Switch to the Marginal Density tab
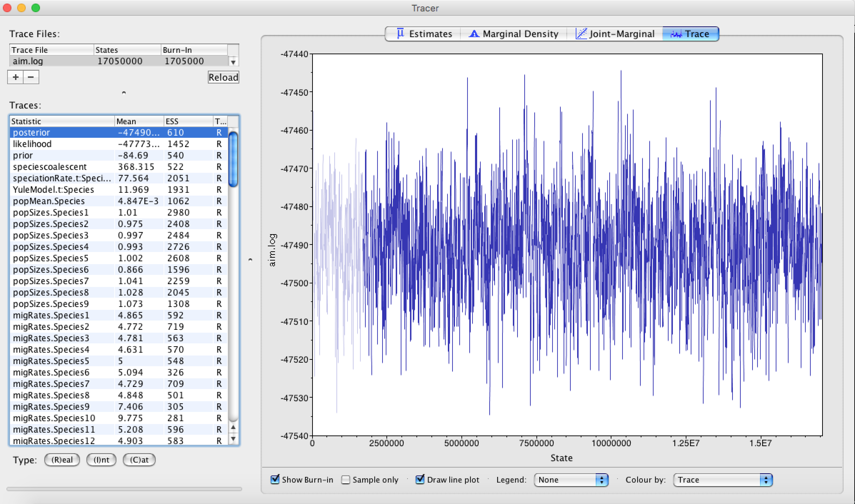 pyautogui.click(x=520, y=34)
